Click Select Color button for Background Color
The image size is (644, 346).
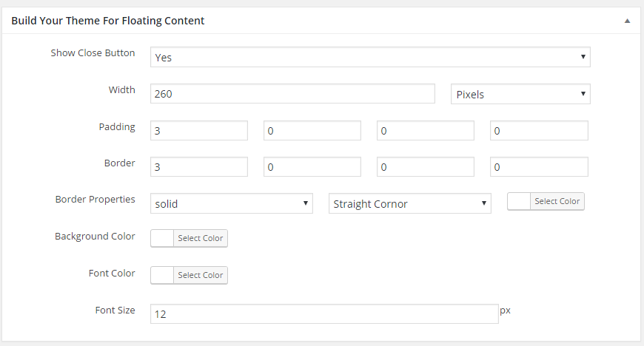(x=201, y=238)
